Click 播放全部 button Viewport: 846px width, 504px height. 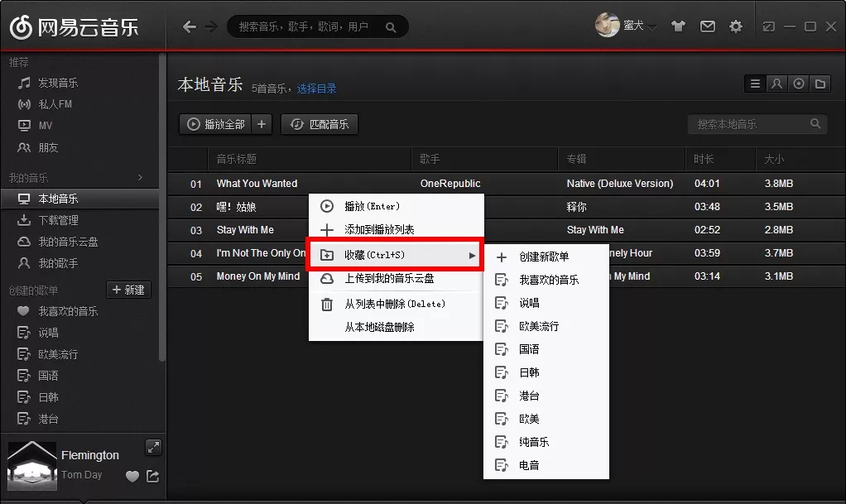(x=215, y=125)
